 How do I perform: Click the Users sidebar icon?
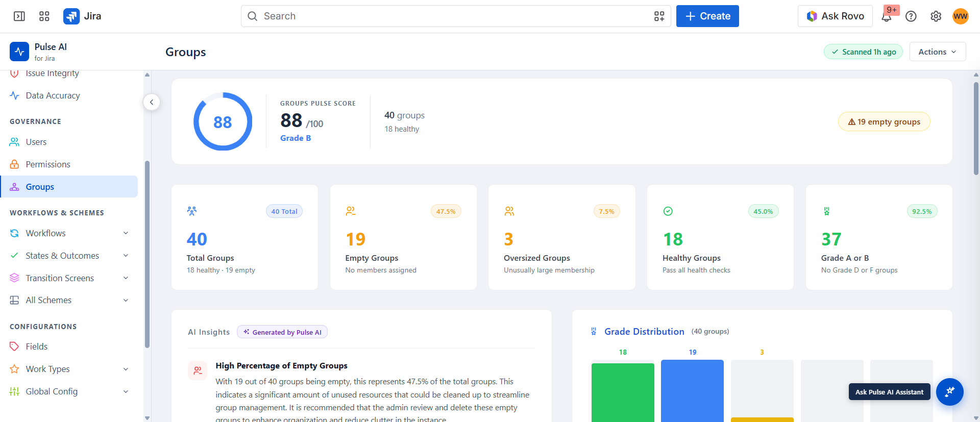(14, 142)
